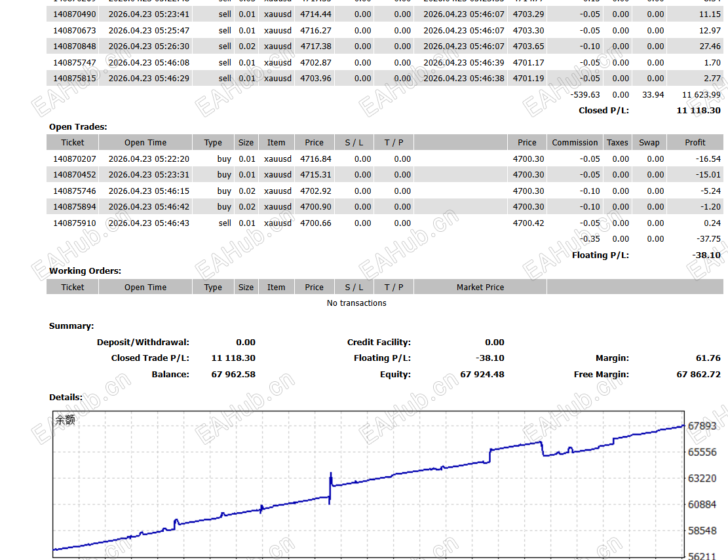Image resolution: width=728 pixels, height=560 pixels.
Task: Select ticket 140870490 in closed trades
Action: tap(74, 14)
